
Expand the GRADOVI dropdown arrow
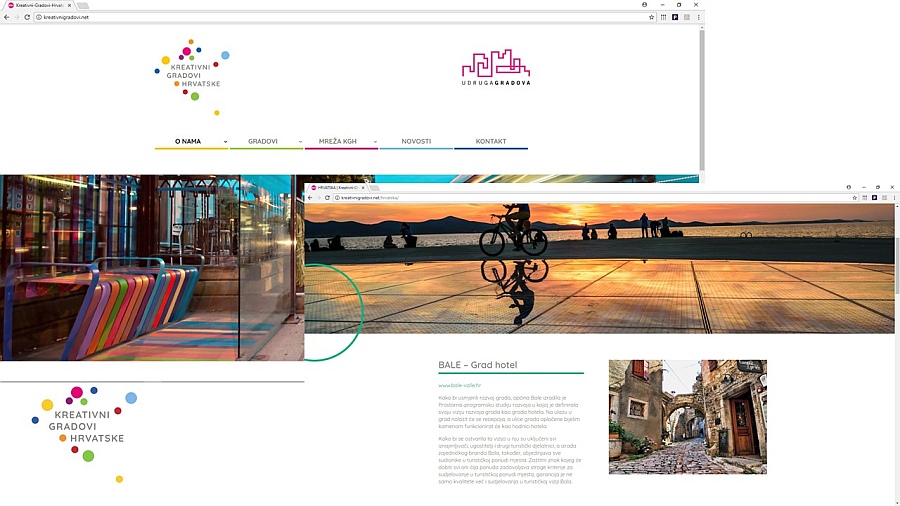(x=300, y=142)
